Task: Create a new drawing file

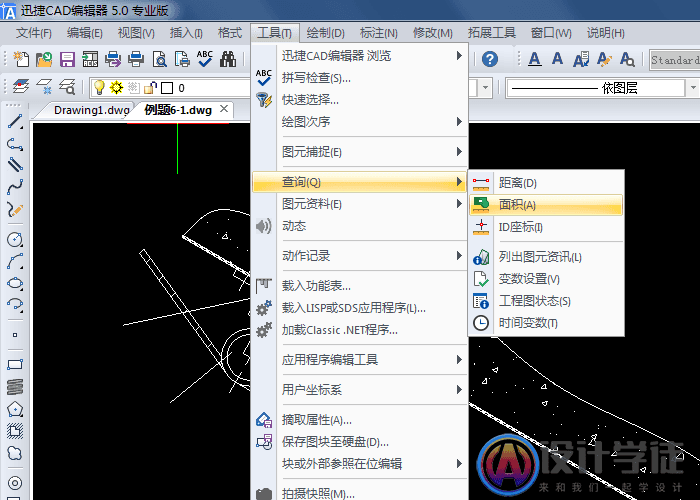Action: point(21,59)
